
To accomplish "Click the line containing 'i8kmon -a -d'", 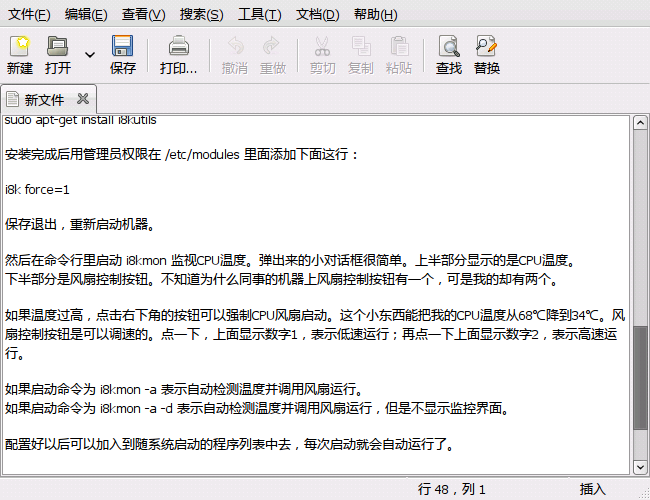I will 257,408.
